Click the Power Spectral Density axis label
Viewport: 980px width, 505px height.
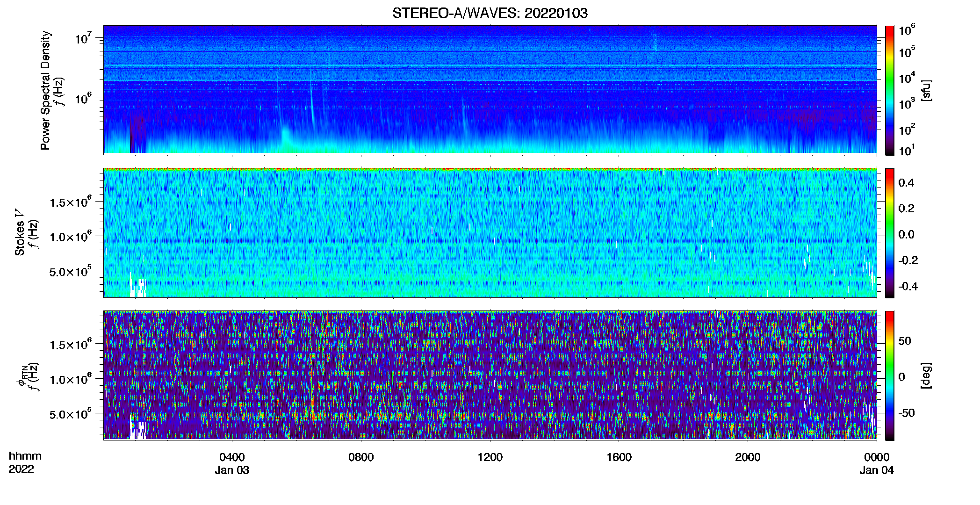click(51, 90)
